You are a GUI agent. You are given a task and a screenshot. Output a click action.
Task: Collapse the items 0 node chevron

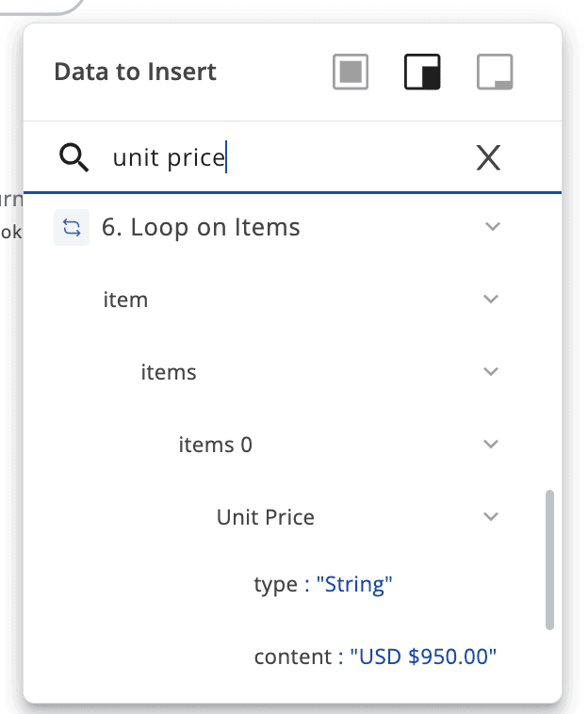[x=490, y=444]
